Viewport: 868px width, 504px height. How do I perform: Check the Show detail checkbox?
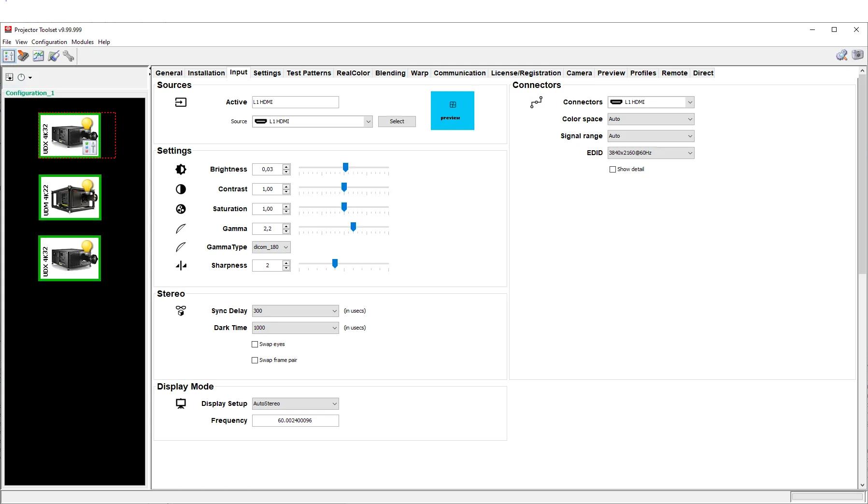[612, 170]
